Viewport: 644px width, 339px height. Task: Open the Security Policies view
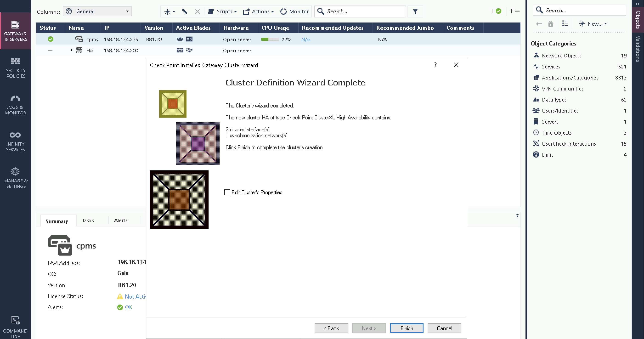pyautogui.click(x=15, y=68)
